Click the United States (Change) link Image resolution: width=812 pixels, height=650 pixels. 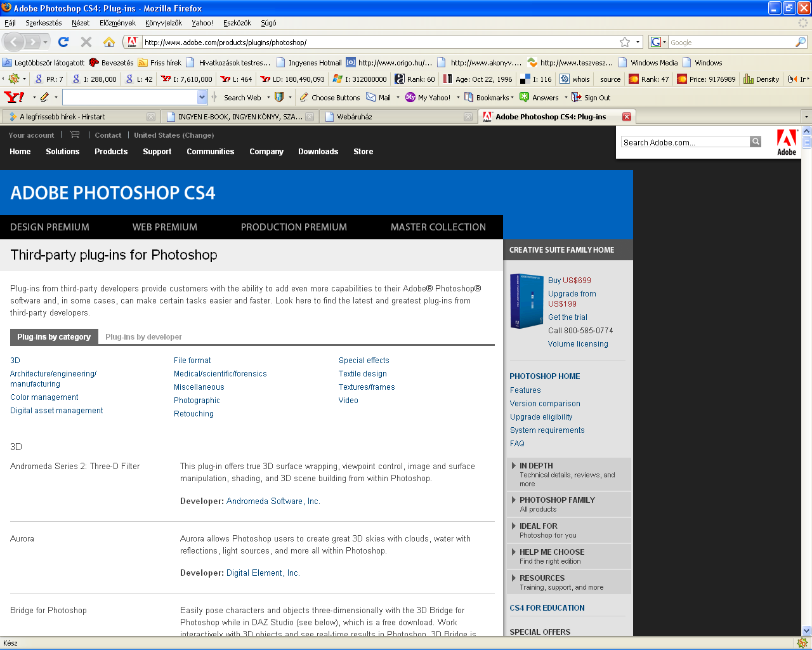(174, 135)
